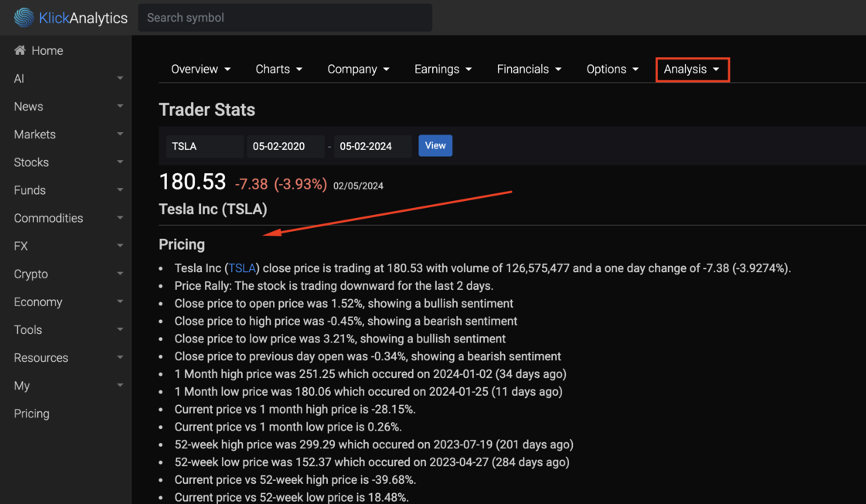The height and width of the screenshot is (504, 866).
Task: Open the Analysis tab dropdown
Action: point(692,70)
